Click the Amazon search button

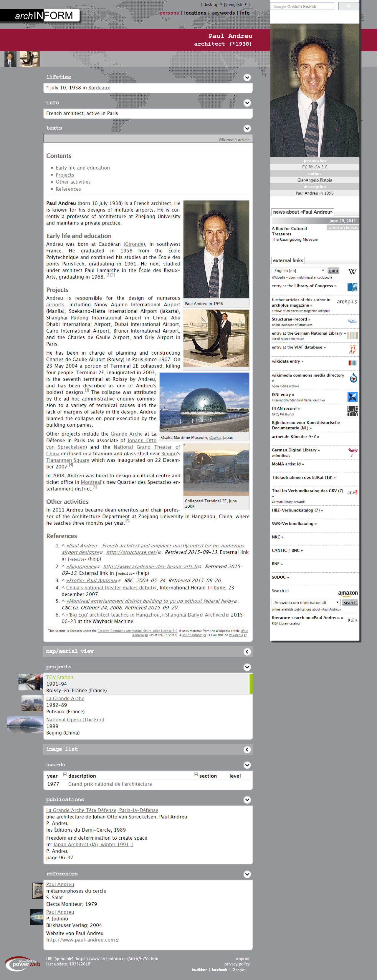(x=350, y=603)
